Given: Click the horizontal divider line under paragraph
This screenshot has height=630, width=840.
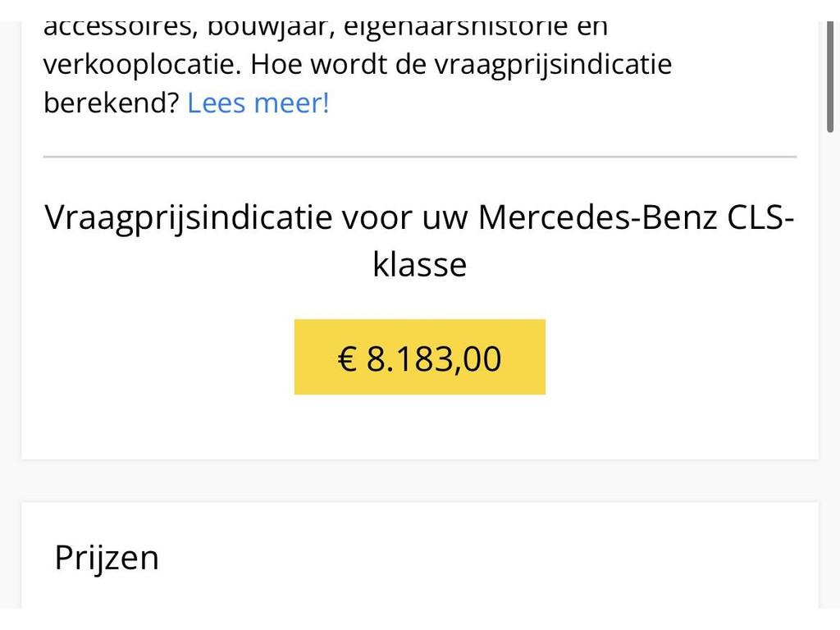Looking at the screenshot, I should (x=419, y=157).
